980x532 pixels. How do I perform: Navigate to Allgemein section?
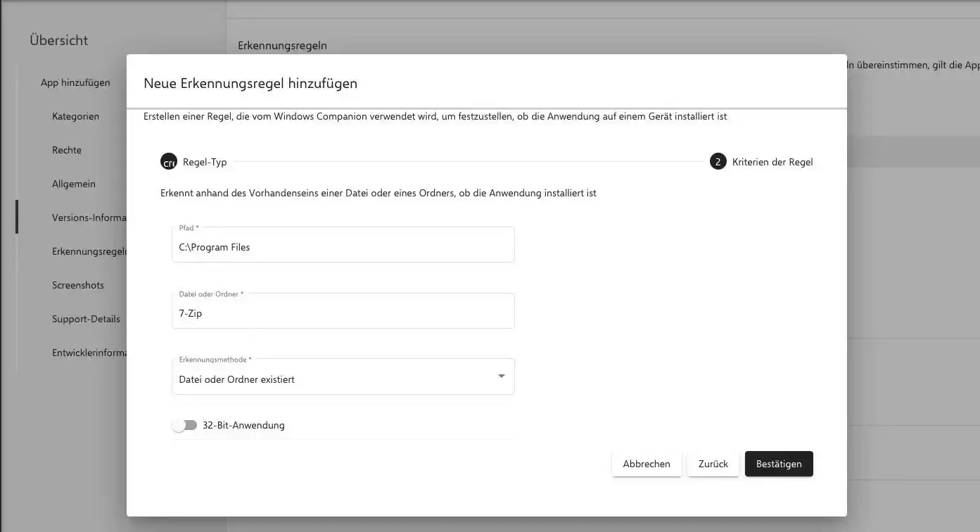click(x=73, y=184)
